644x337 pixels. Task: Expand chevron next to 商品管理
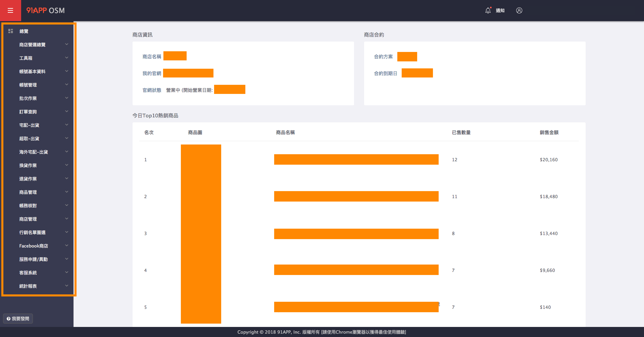pos(66,192)
